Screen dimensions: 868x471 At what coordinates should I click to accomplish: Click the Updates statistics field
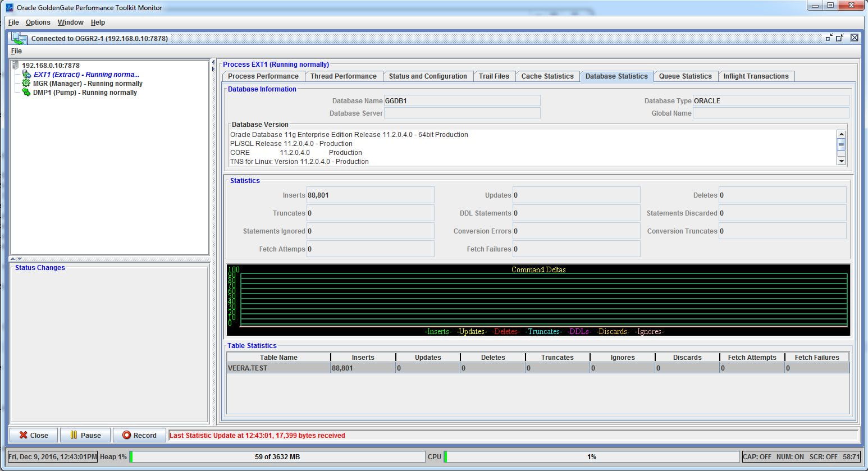[x=577, y=195]
